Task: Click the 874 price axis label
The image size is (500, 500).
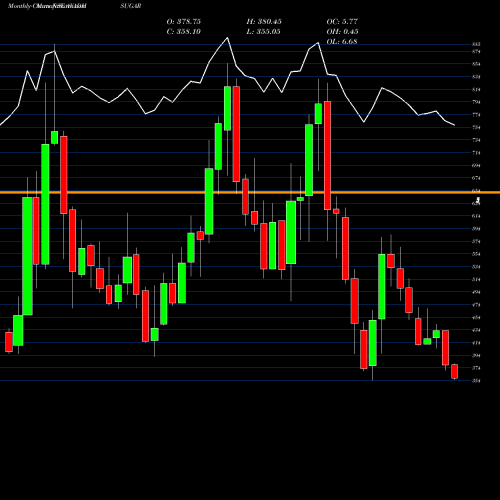Action: click(476, 52)
